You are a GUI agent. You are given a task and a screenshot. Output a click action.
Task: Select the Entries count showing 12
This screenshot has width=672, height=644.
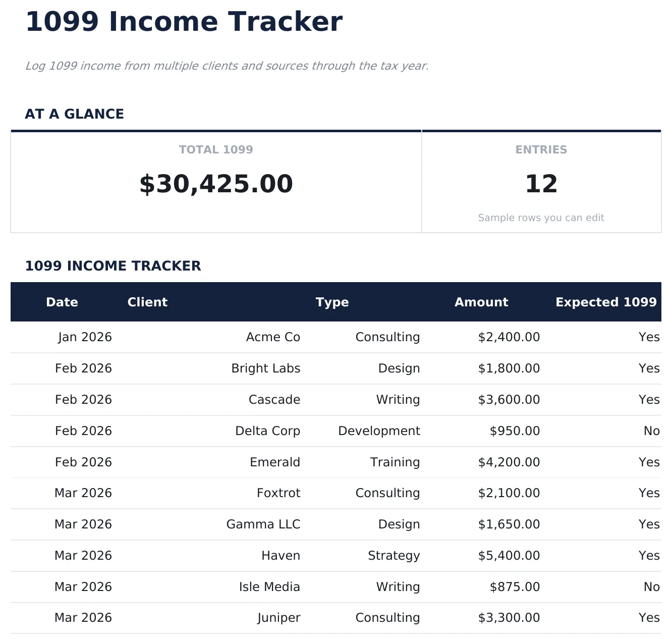pos(541,183)
